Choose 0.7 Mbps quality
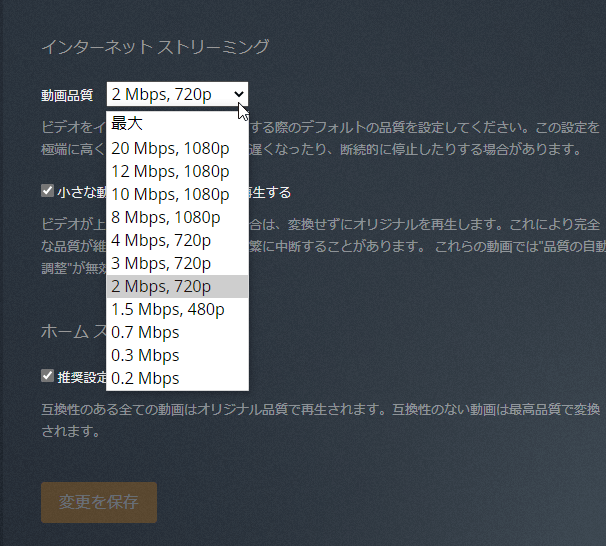This screenshot has height=546, width=606. point(177,332)
